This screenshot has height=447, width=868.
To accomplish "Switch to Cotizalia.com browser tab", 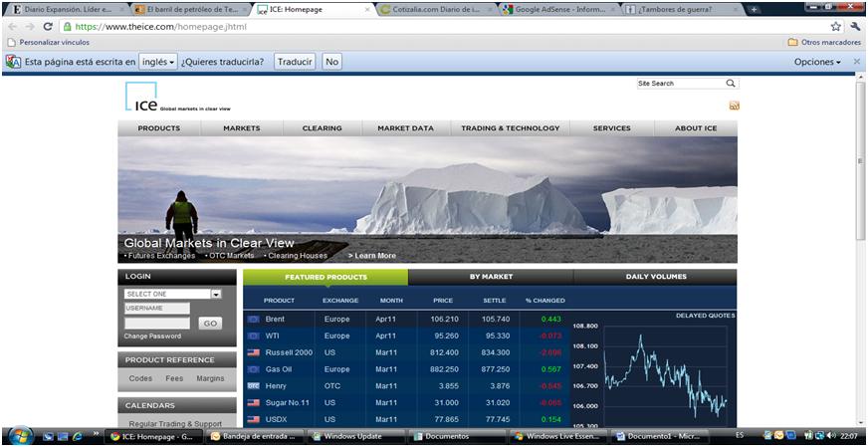I will coord(435,9).
